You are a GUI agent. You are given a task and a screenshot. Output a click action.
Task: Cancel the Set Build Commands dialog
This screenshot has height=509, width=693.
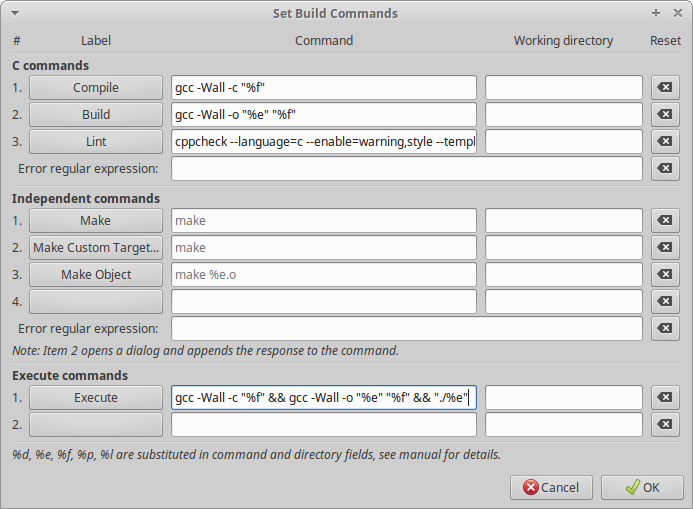coord(551,487)
